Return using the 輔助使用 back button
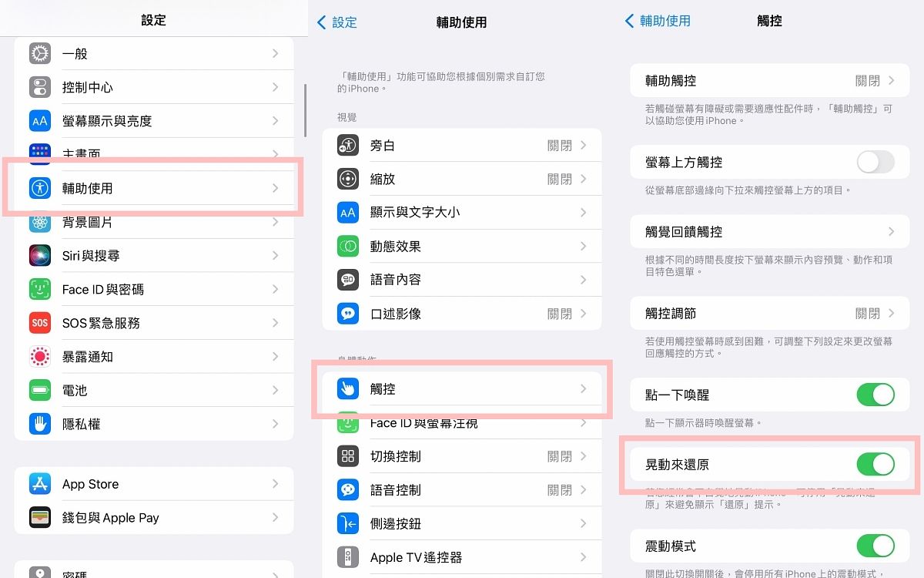The width and height of the screenshot is (924, 578). [x=658, y=21]
